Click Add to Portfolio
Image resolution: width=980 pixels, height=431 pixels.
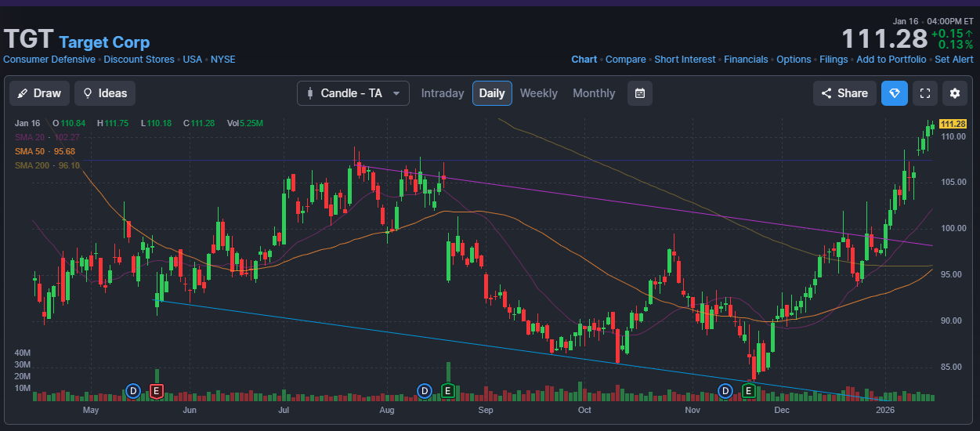[x=891, y=60]
